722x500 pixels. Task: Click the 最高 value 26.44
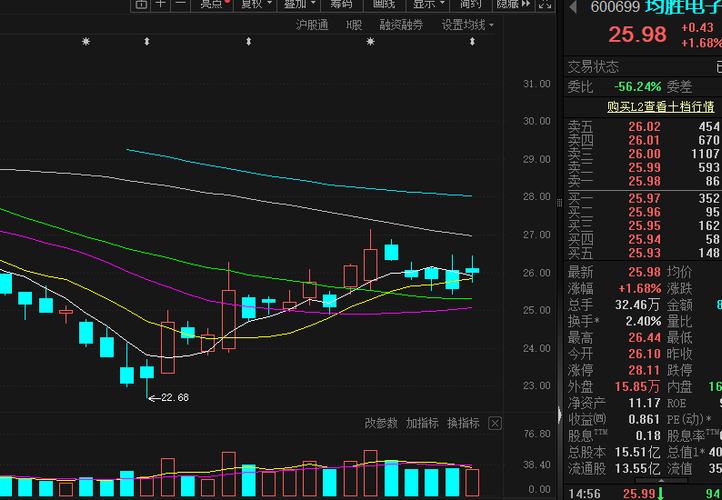(644, 338)
